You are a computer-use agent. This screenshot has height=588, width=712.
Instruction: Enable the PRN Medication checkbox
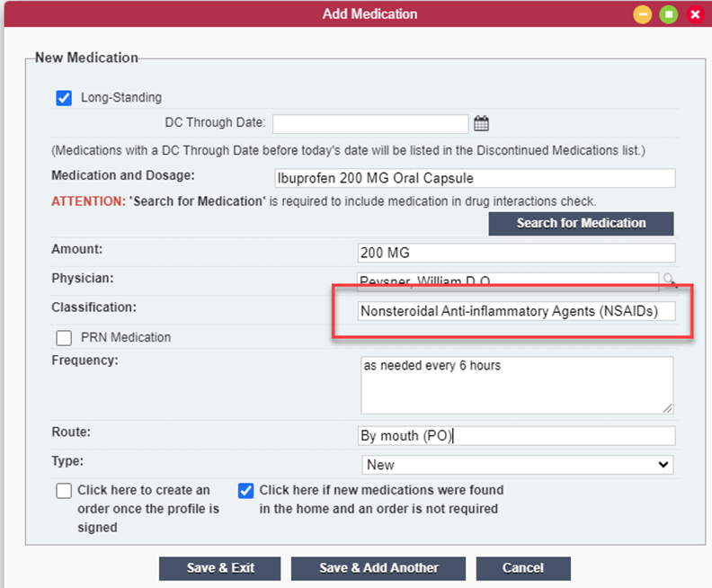coord(64,338)
